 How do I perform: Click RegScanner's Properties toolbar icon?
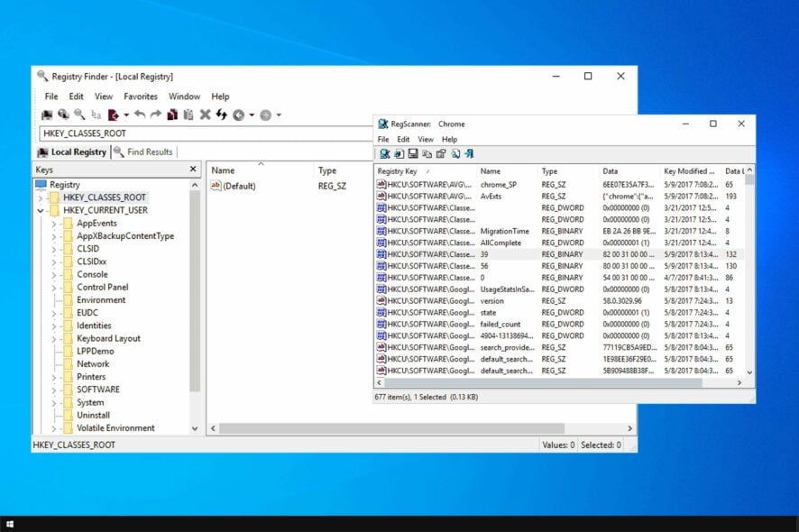tap(441, 154)
